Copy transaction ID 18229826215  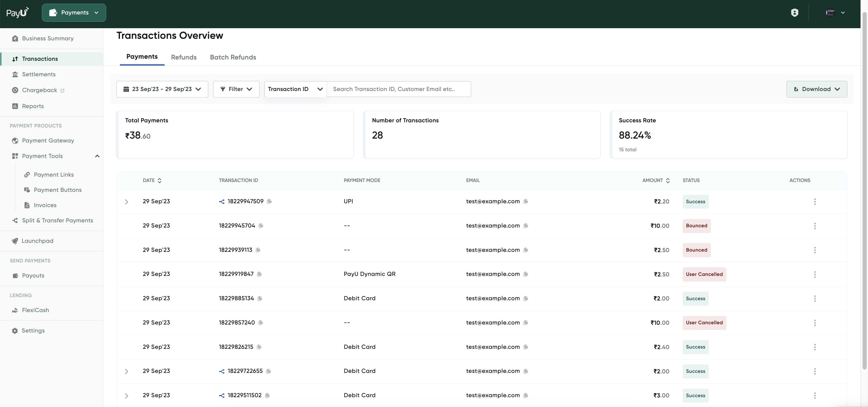point(259,347)
